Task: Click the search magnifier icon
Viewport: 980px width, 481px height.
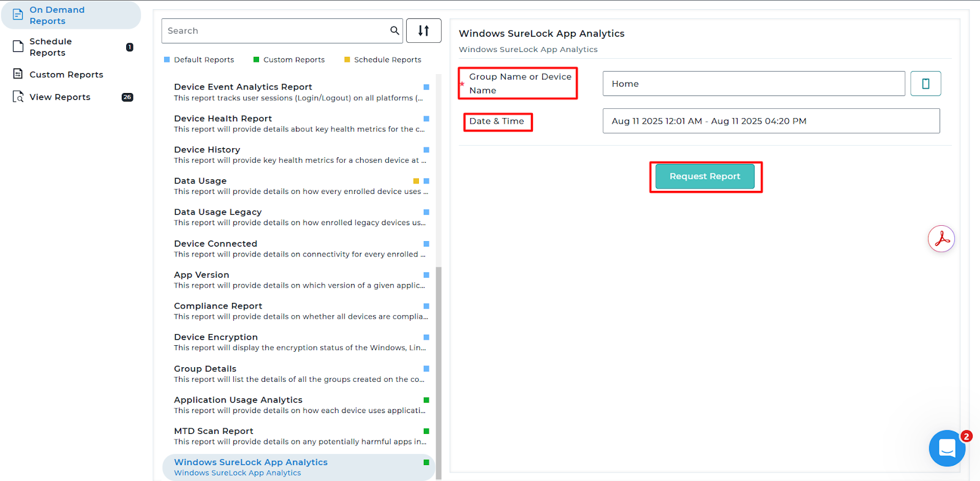Action: pyautogui.click(x=394, y=31)
